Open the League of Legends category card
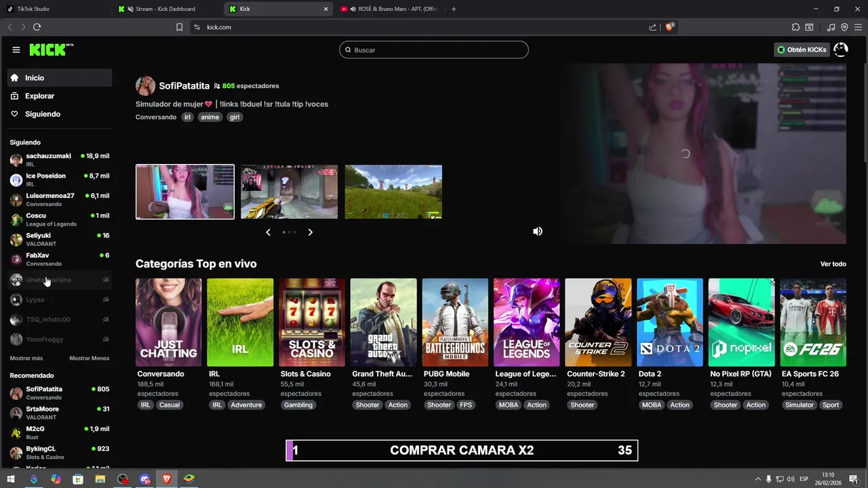This screenshot has height=488, width=868. point(527,323)
